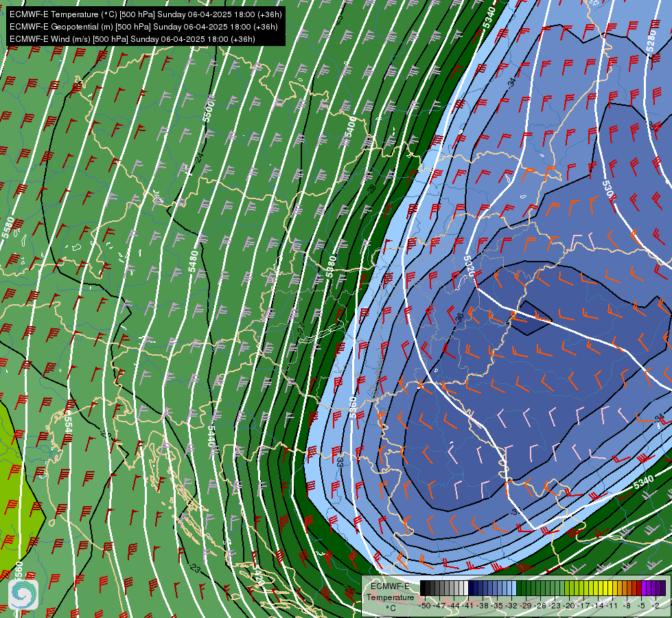The width and height of the screenshot is (672, 618).
Task: Click the -38 legend tick label
Action: click(483, 606)
